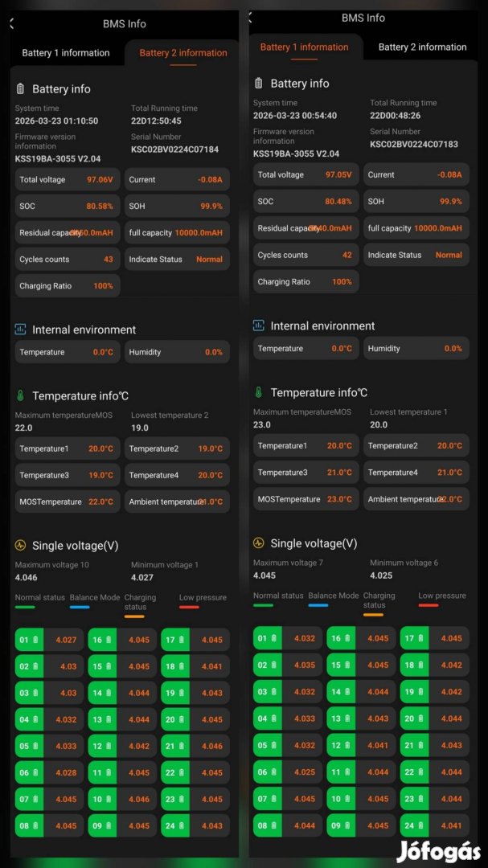Click the blue Balance Mode swatch on left screen
Viewport: 488px width, 868px height.
click(80, 608)
